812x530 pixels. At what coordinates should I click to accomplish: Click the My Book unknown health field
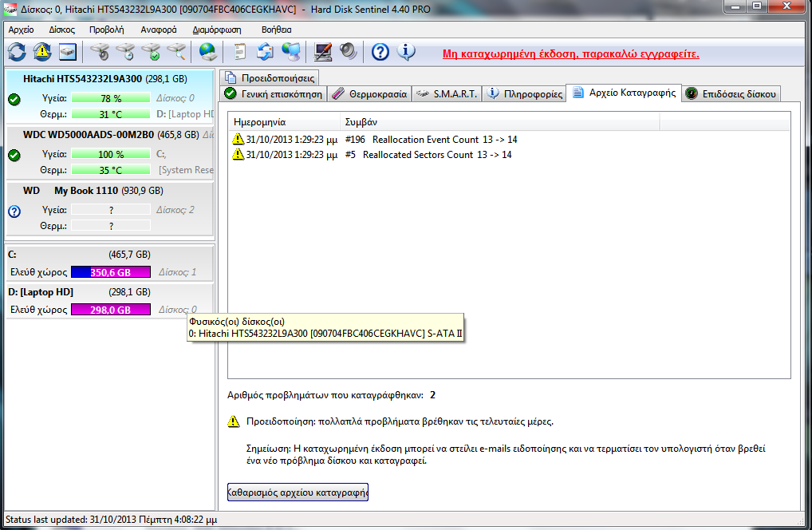pos(111,210)
